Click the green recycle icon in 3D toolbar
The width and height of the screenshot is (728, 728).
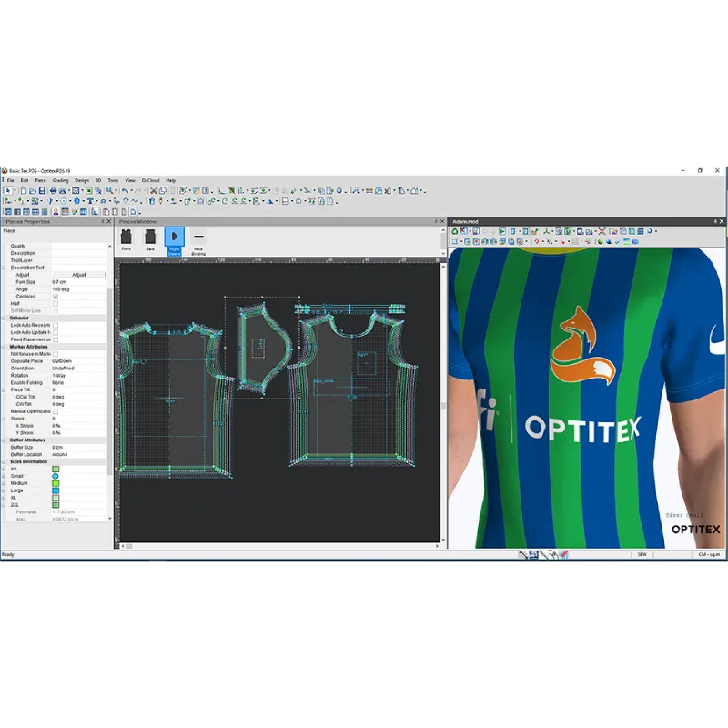coord(455,231)
